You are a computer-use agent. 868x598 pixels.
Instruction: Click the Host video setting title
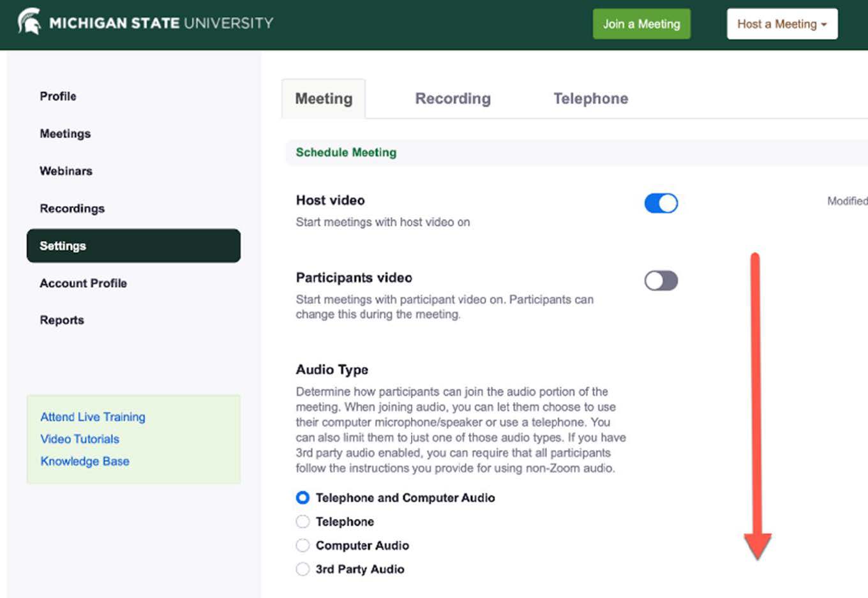click(330, 200)
